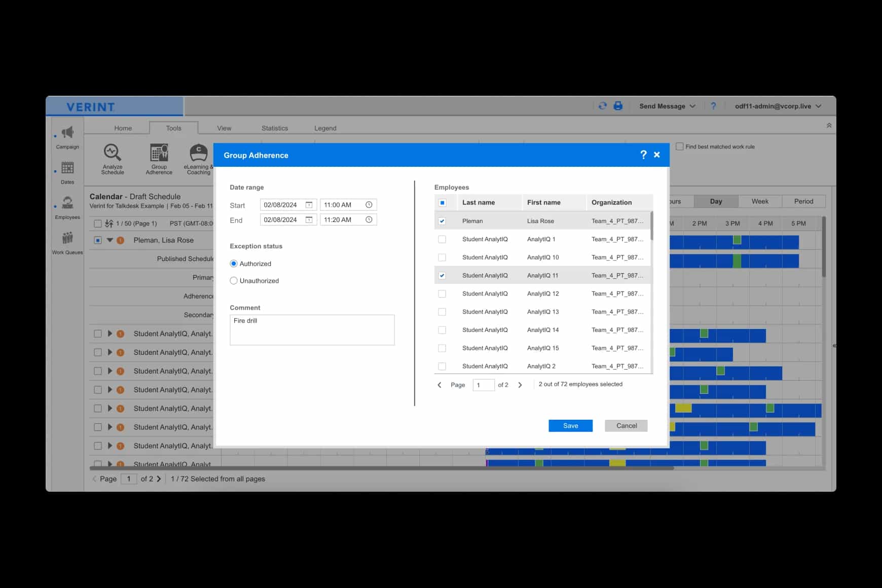Open the Analyze Schedule tool

[112, 158]
